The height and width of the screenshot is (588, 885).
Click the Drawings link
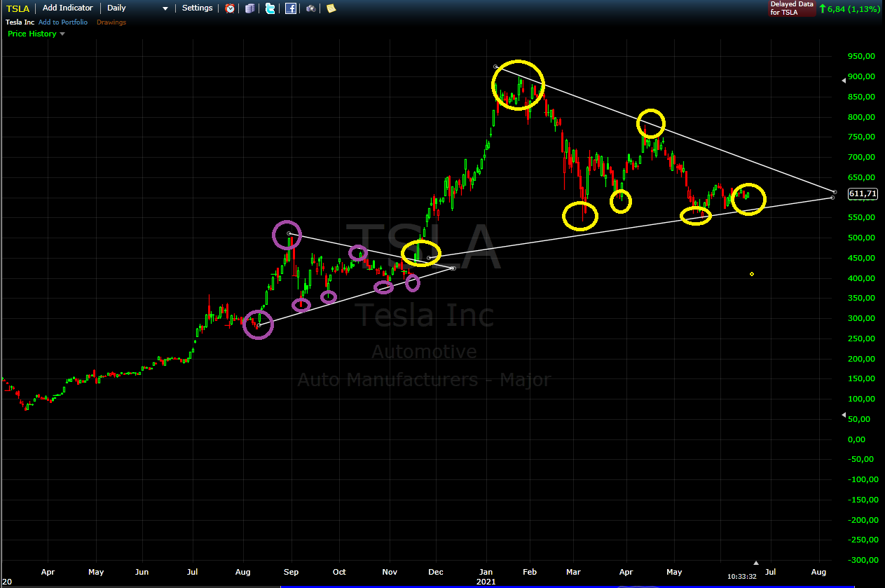(111, 22)
